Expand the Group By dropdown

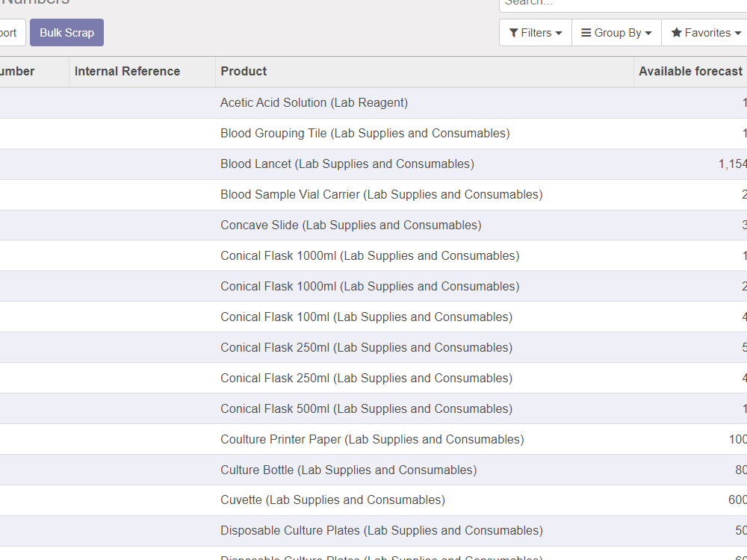coord(616,32)
